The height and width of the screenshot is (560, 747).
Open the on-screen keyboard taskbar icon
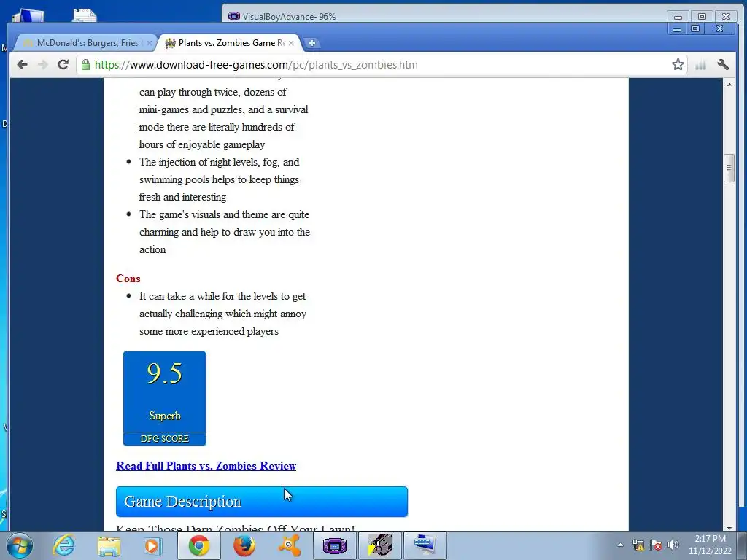[x=425, y=545]
